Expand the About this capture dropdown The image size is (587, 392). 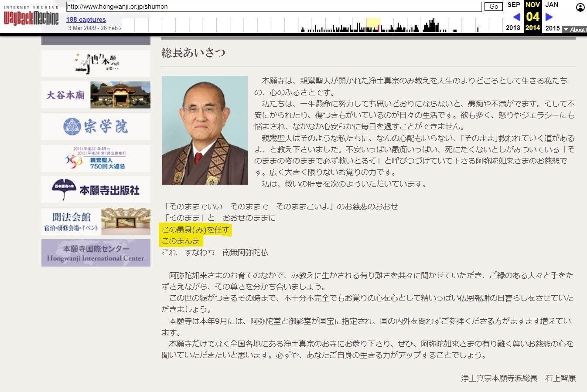(x=574, y=30)
